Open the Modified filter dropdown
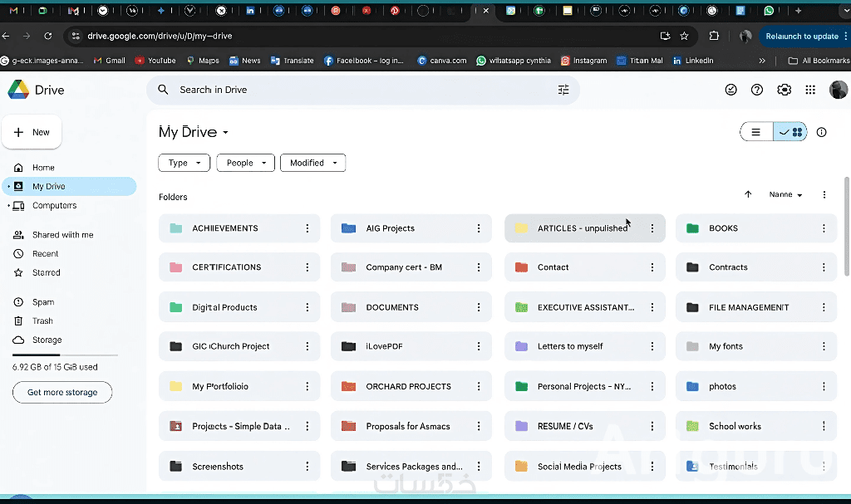The height and width of the screenshot is (504, 851). [x=312, y=163]
